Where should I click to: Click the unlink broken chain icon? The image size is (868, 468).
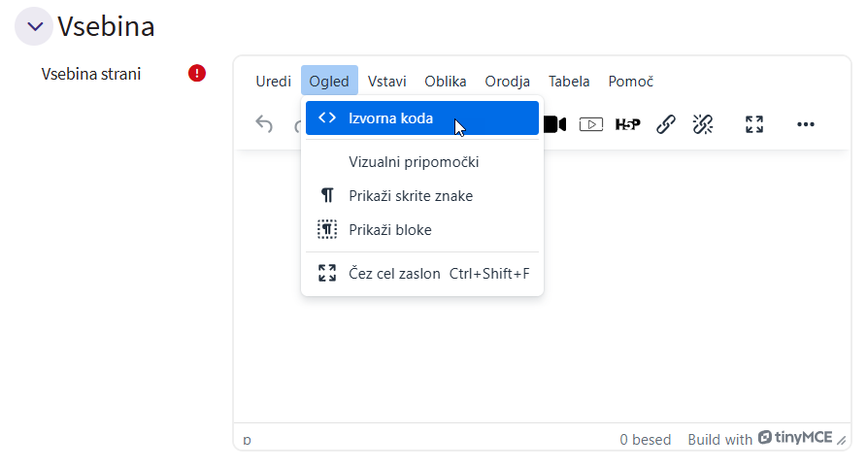(703, 124)
